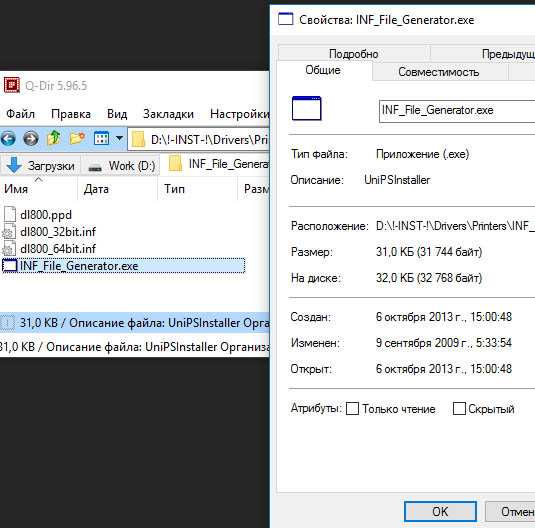The image size is (535, 528).
Task: Click the Изменен date value
Action: point(444,343)
